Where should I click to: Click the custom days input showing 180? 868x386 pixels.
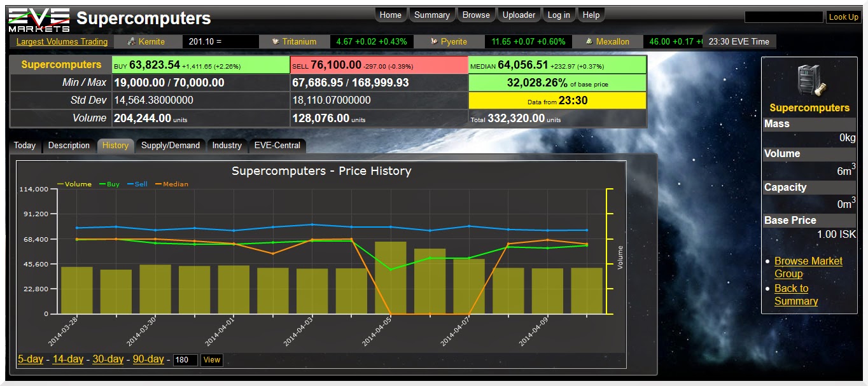[x=185, y=360]
